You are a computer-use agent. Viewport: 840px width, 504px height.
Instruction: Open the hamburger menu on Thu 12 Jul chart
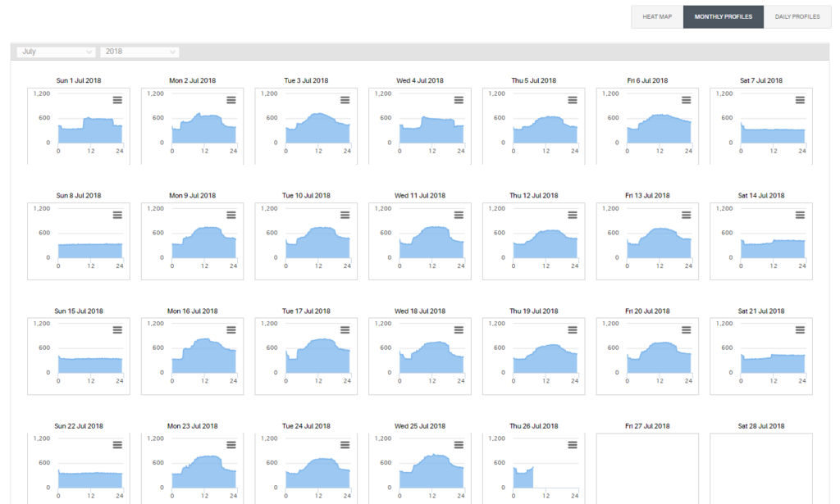pos(572,215)
